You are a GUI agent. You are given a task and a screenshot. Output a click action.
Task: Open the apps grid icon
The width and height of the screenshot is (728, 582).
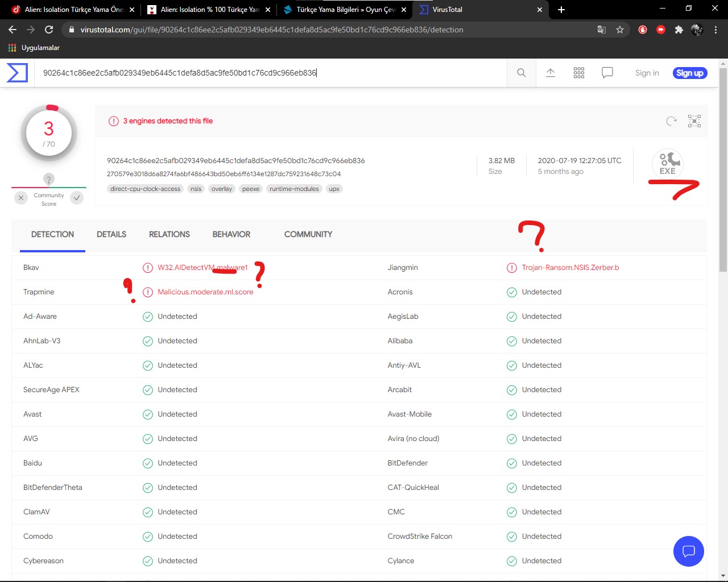pos(579,73)
